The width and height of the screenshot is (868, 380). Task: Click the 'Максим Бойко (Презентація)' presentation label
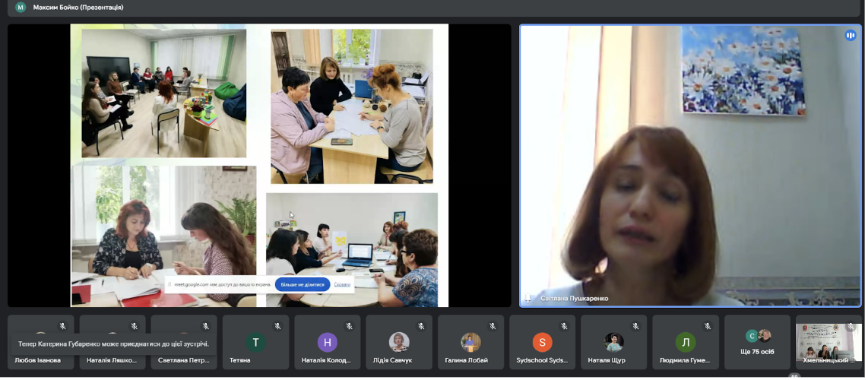point(78,7)
